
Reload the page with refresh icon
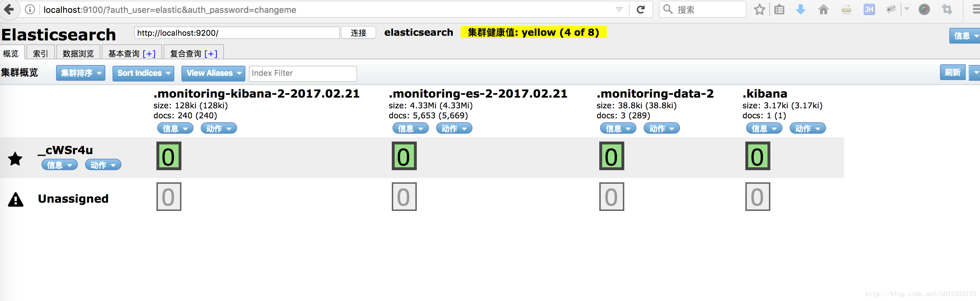(x=641, y=10)
